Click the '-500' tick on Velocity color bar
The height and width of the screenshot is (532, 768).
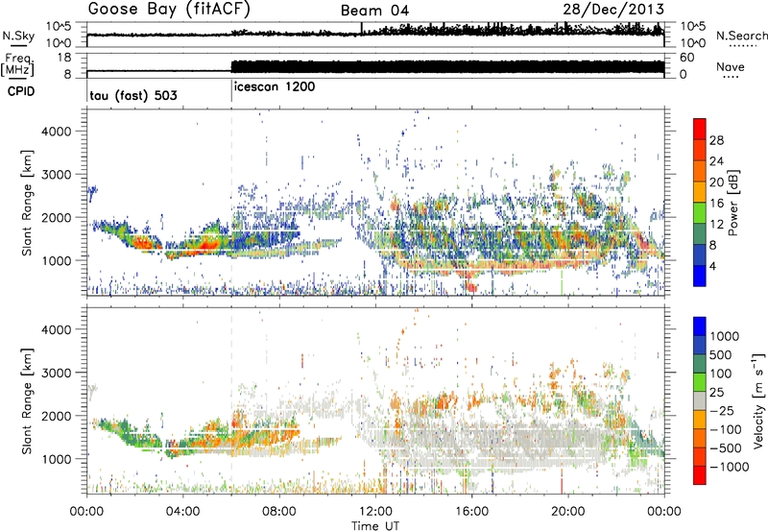[x=726, y=448]
